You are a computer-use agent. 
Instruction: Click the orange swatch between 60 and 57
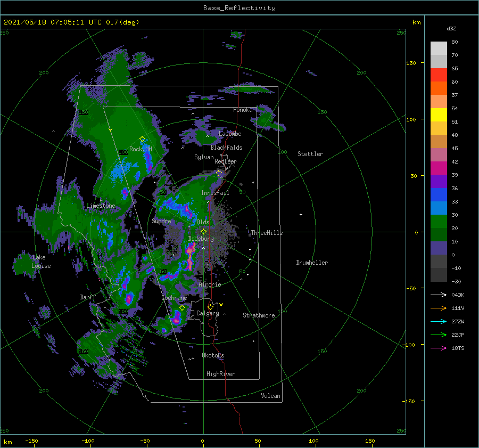pyautogui.click(x=439, y=88)
